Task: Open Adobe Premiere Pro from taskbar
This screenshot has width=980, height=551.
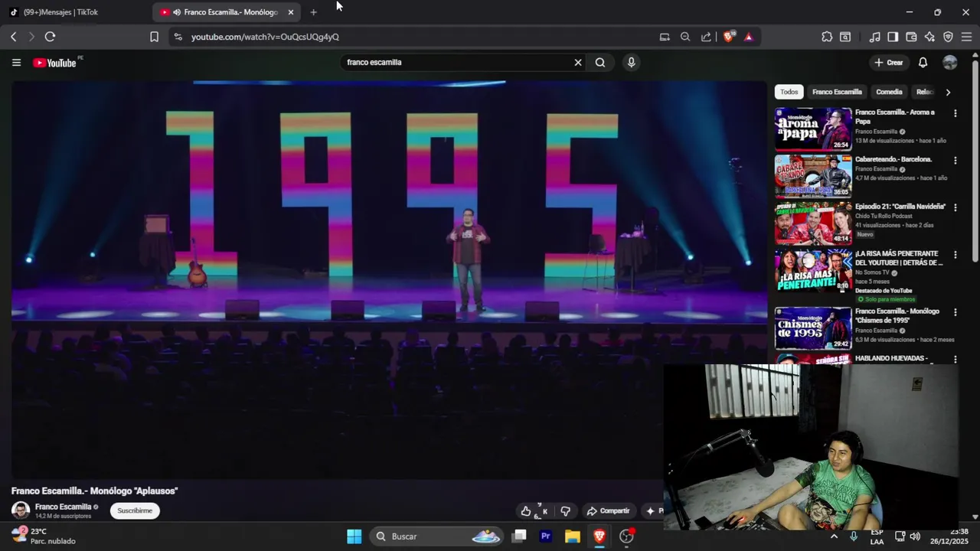Action: pyautogui.click(x=546, y=536)
